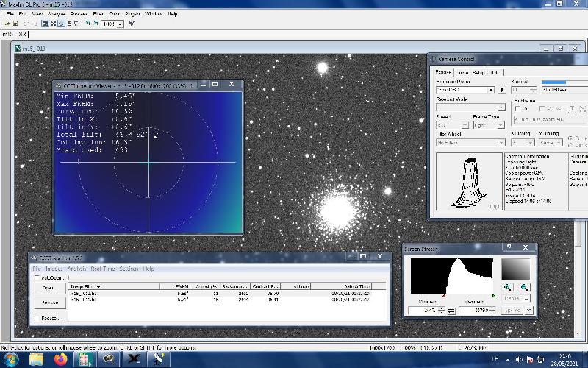Expand the Exposure Preset dropdown
This screenshot has width=588, height=368.
point(492,90)
